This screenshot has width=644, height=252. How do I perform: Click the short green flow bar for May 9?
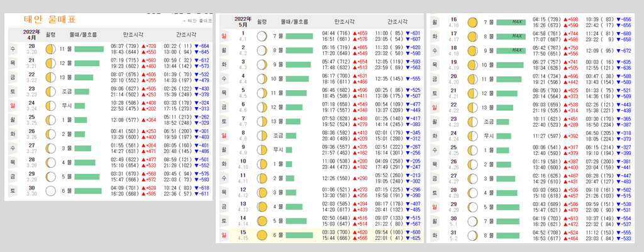[289, 150]
